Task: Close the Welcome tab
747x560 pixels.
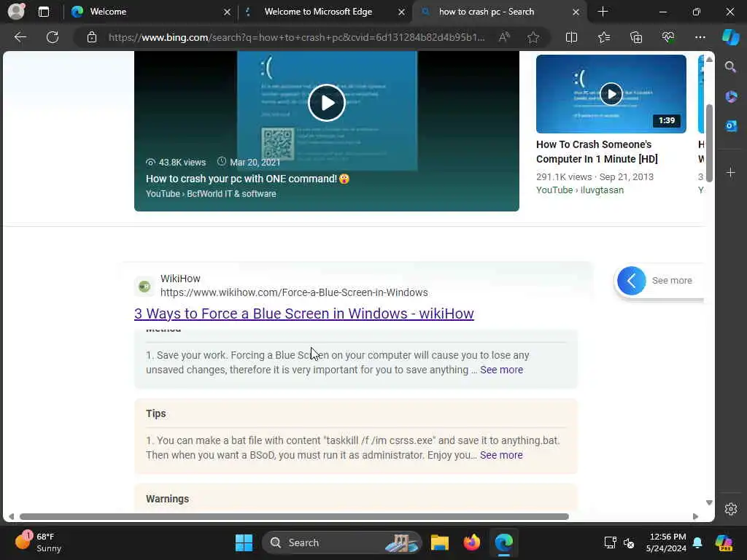Action: [x=227, y=12]
